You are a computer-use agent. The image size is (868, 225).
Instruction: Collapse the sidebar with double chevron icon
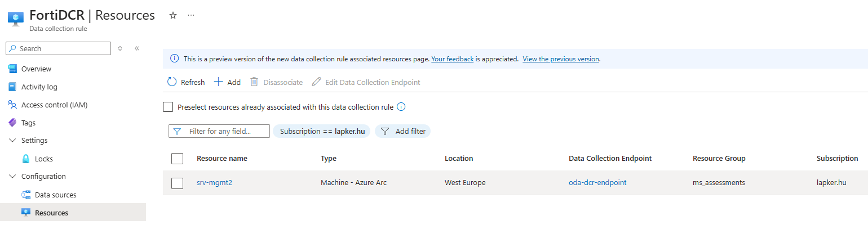click(137, 48)
